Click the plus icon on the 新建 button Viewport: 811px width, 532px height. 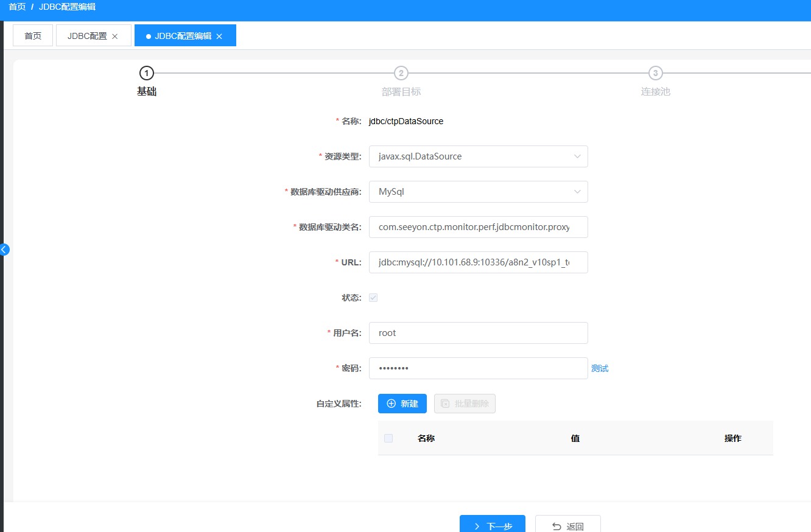pyautogui.click(x=391, y=404)
